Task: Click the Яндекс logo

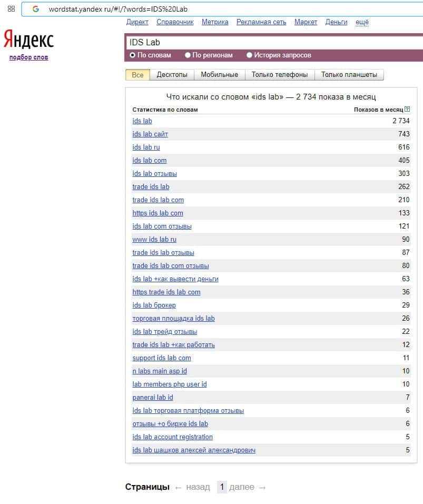Action: 28,39
